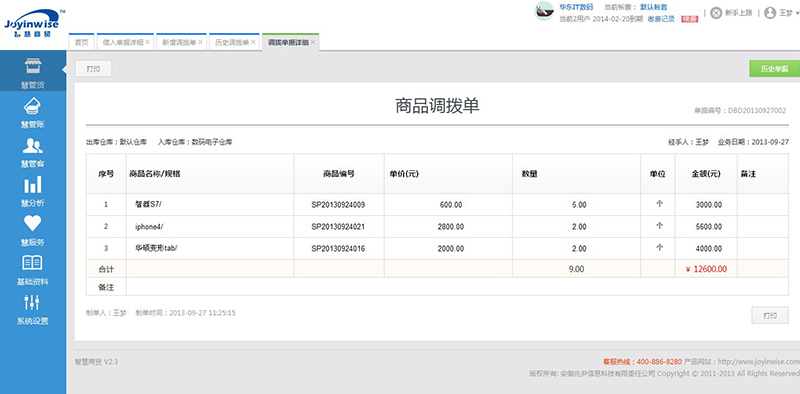Viewport: 800px width, 394px height.
Task: Click the total amount ¥ 12600.00
Action: coord(707,269)
